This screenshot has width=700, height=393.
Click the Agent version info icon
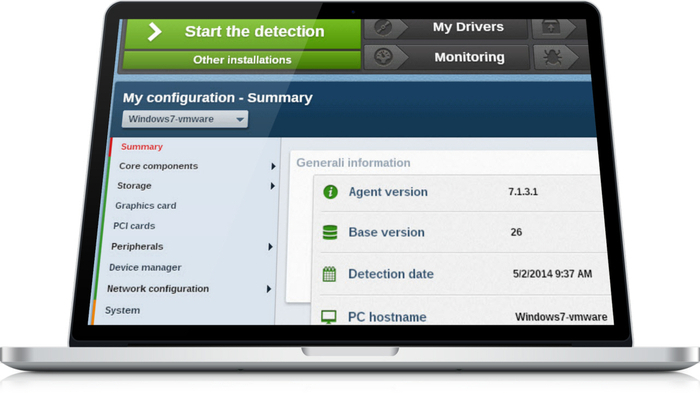tap(330, 192)
